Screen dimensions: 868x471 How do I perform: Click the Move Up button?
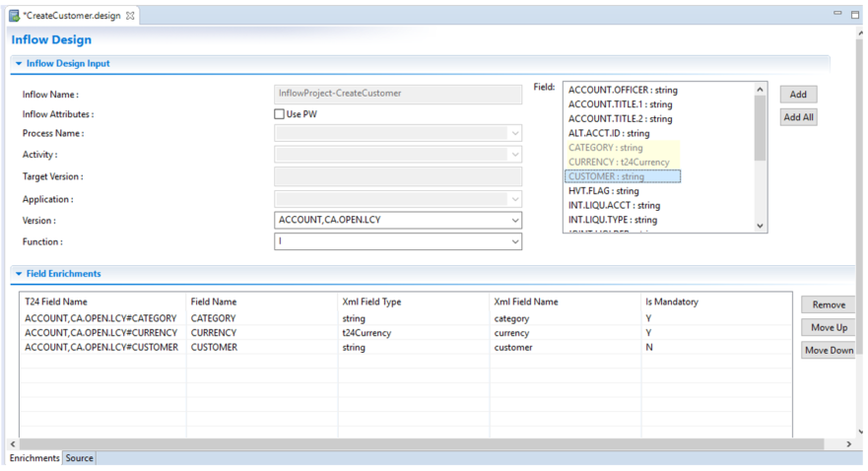point(829,328)
